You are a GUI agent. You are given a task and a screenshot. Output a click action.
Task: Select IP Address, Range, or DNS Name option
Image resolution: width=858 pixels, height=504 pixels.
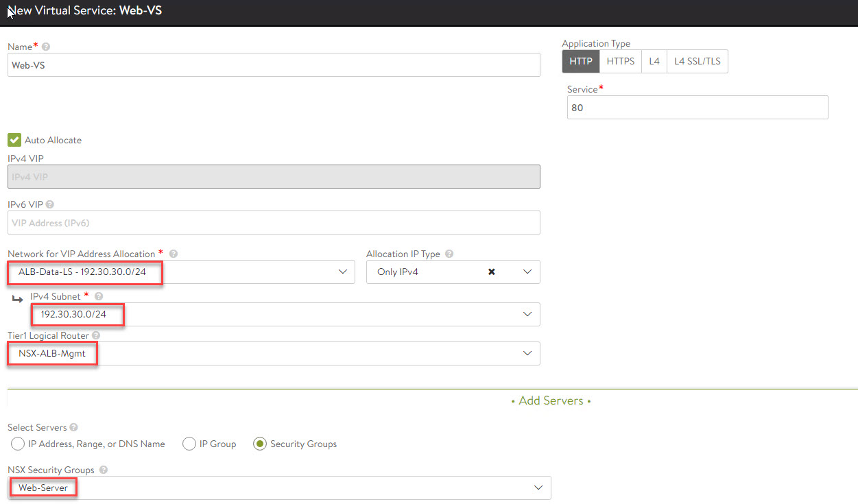click(x=18, y=444)
